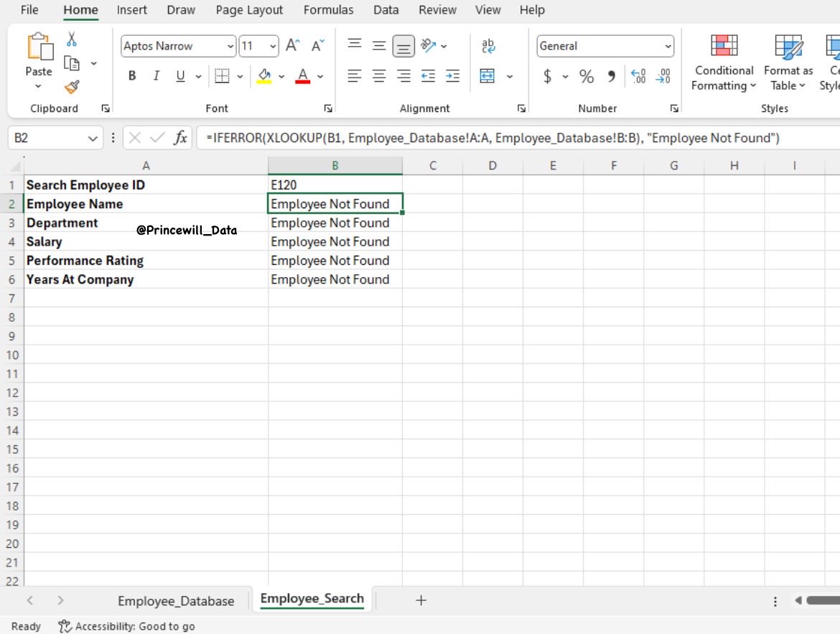Align text to the right

tap(403, 76)
